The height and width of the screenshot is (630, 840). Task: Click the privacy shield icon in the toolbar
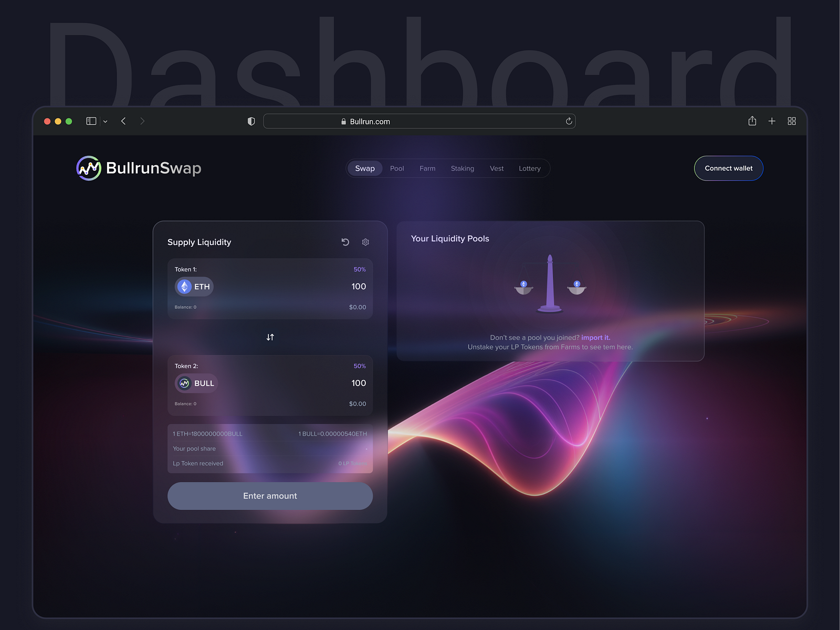pos(251,121)
